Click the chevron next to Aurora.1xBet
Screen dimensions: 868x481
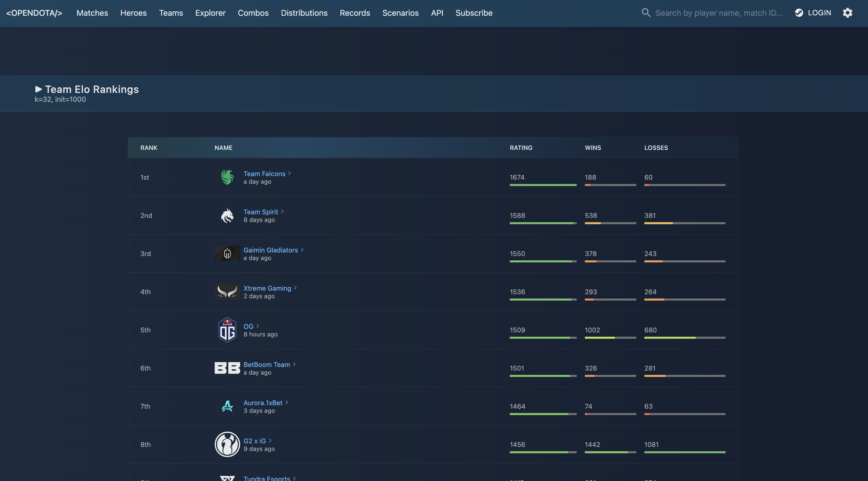pos(287,402)
